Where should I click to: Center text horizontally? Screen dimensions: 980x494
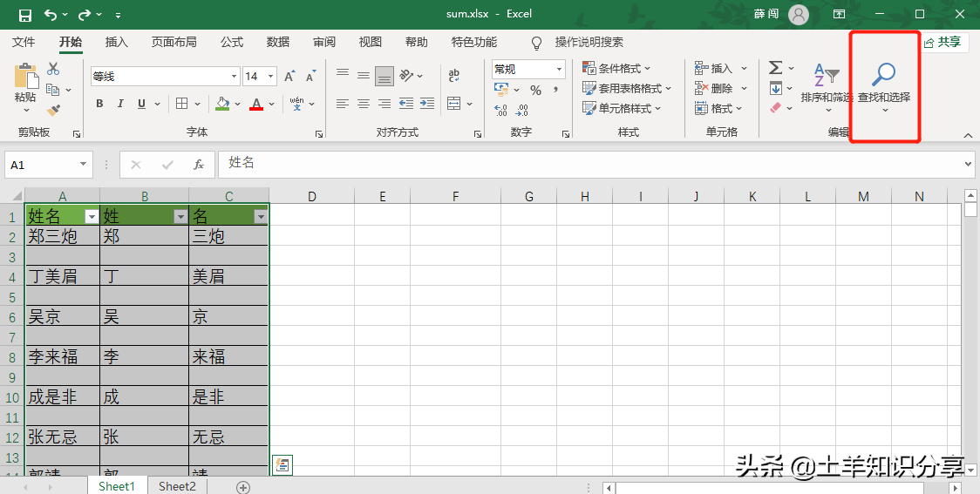(364, 104)
